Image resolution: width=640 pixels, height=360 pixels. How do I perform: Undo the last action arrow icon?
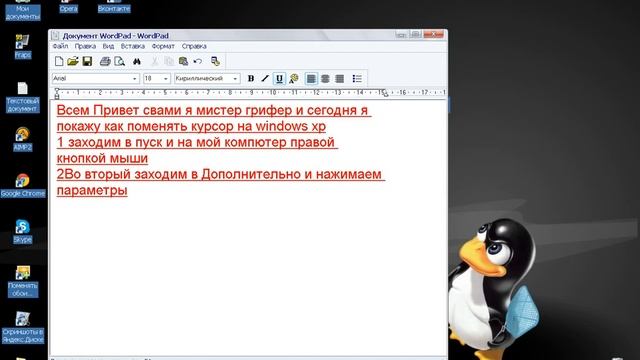click(198, 61)
